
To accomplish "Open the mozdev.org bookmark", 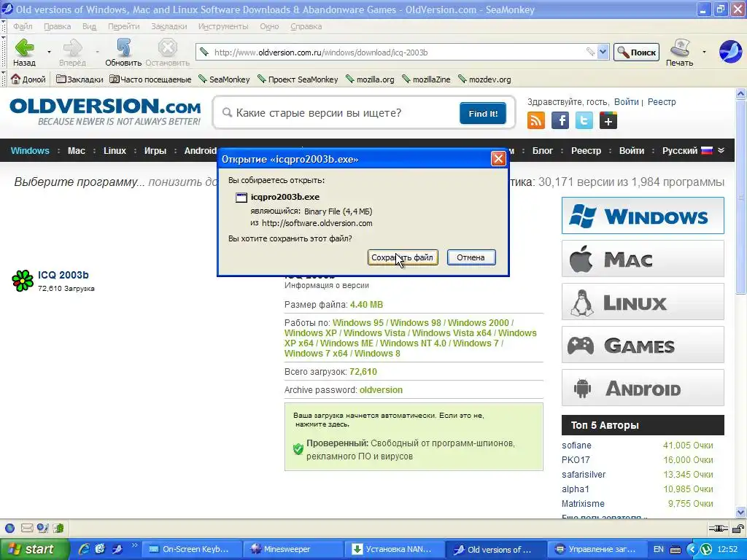I will pyautogui.click(x=484, y=79).
